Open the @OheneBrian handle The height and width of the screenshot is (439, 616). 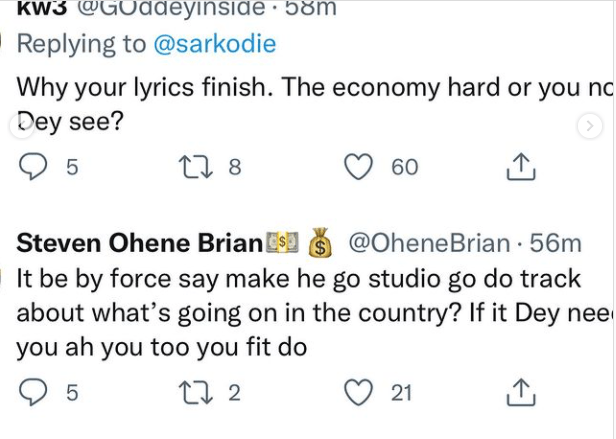(x=428, y=243)
